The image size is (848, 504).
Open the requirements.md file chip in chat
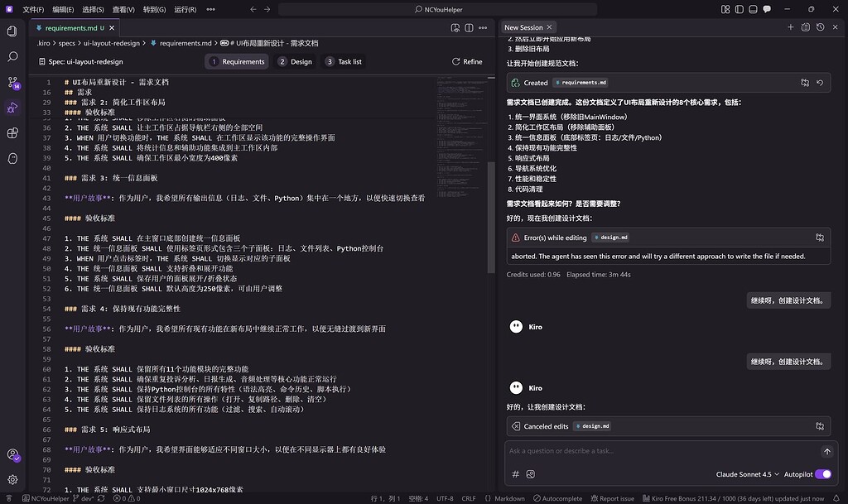coord(581,83)
